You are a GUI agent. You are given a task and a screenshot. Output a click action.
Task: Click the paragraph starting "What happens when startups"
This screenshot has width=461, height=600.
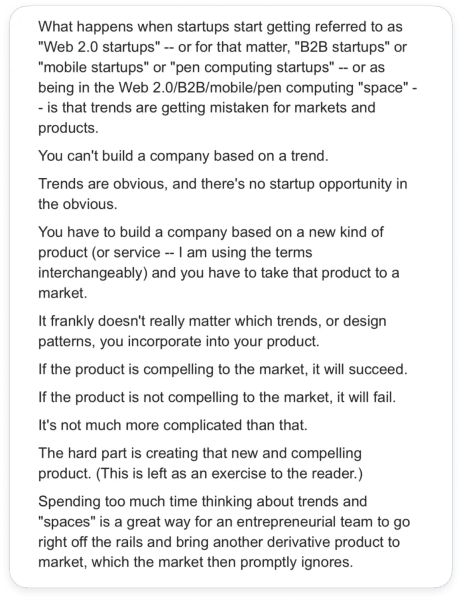pyautogui.click(x=227, y=77)
